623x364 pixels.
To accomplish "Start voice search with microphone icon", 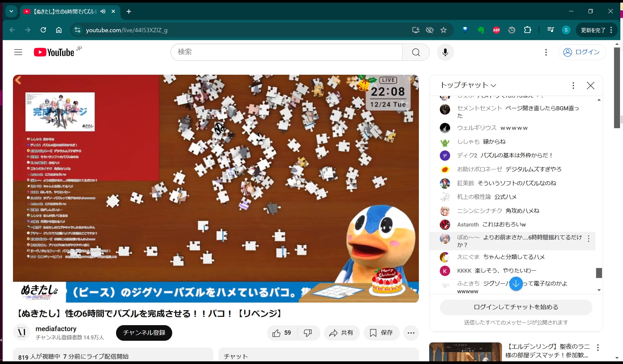I will (445, 52).
